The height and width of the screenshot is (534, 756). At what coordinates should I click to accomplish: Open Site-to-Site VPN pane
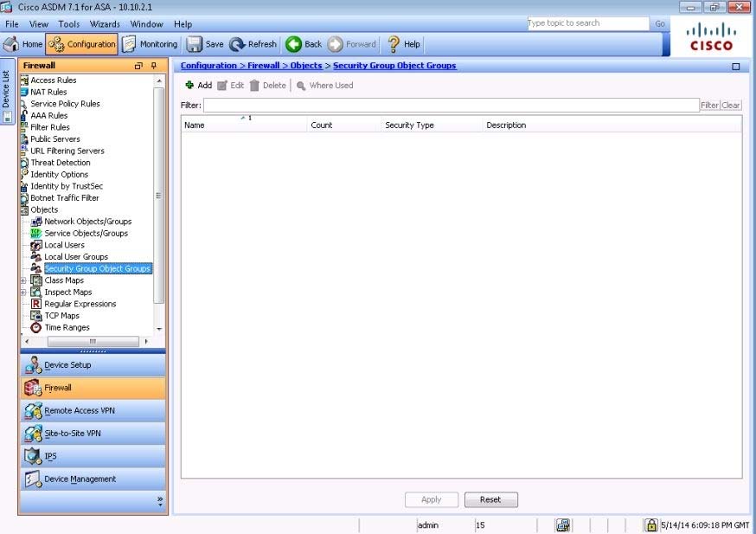(x=93, y=434)
